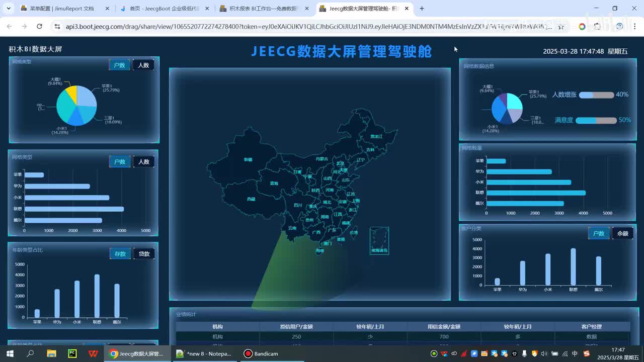Open PyCharm from the taskbar
This screenshot has width=644, height=362.
coord(72,353)
